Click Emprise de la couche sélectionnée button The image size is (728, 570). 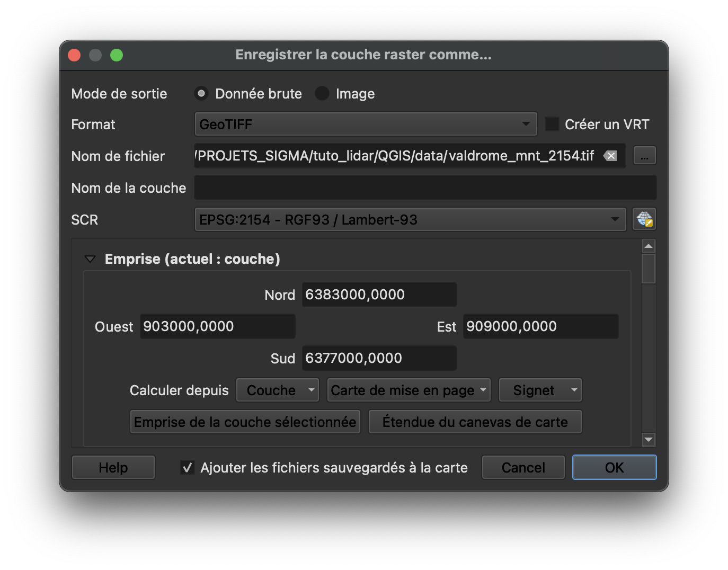[x=245, y=422]
